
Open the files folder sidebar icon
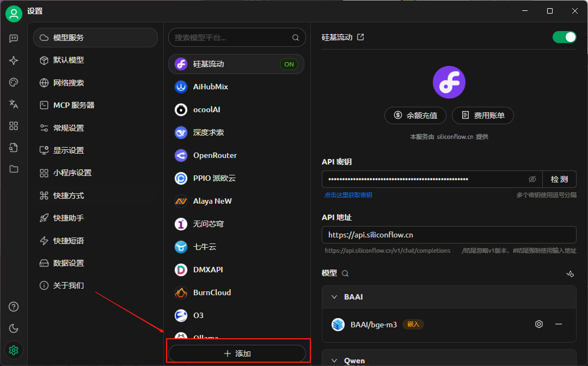[14, 169]
